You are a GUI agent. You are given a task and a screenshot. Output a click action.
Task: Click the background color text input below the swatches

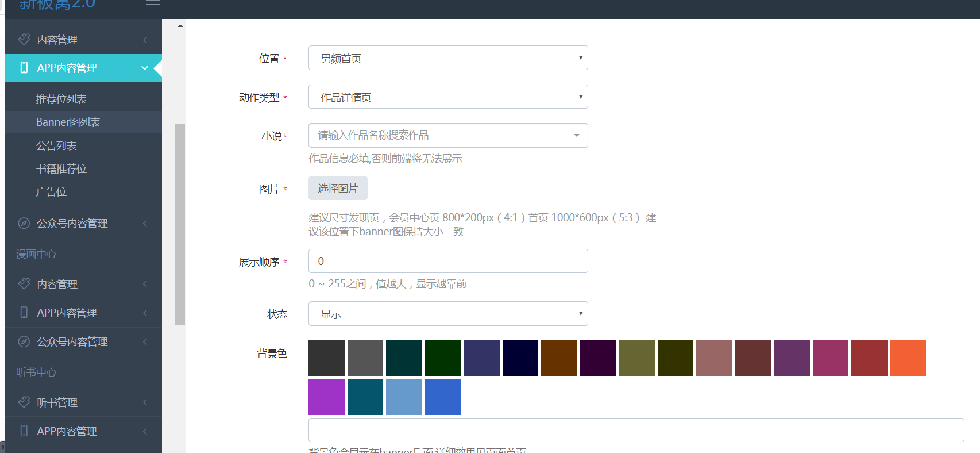[x=636, y=430]
